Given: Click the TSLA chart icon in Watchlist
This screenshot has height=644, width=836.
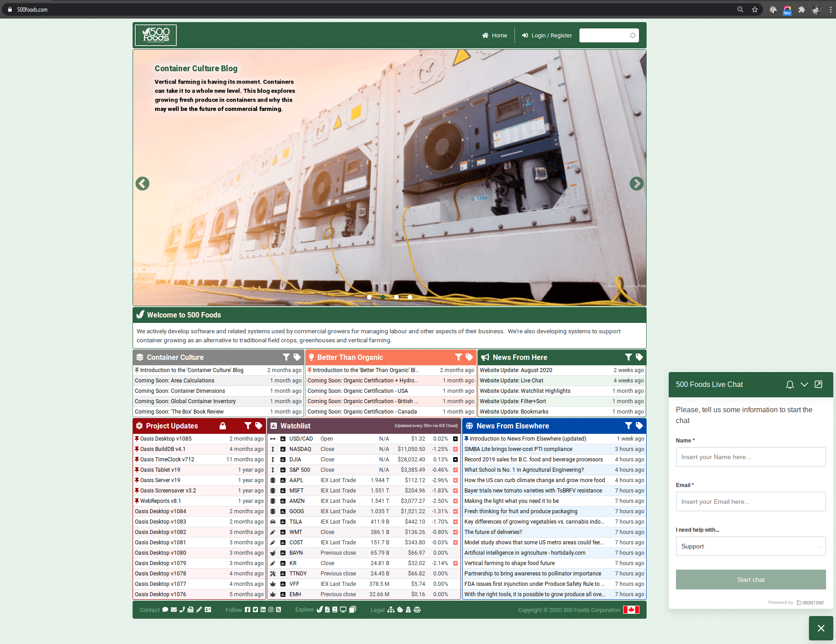Looking at the screenshot, I should [x=283, y=522].
